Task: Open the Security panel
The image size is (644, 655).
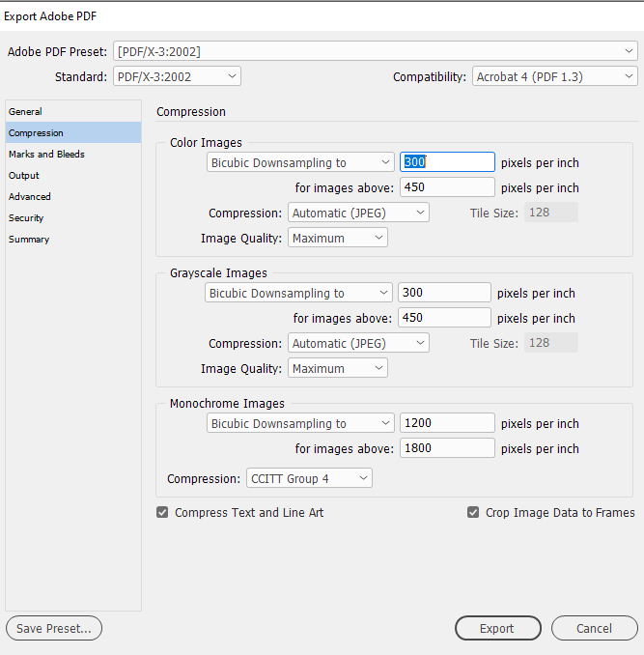Action: [73, 218]
